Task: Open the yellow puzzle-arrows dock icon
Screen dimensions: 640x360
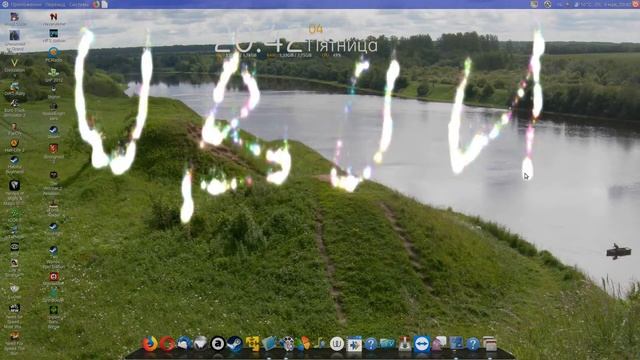Action: coord(252,344)
